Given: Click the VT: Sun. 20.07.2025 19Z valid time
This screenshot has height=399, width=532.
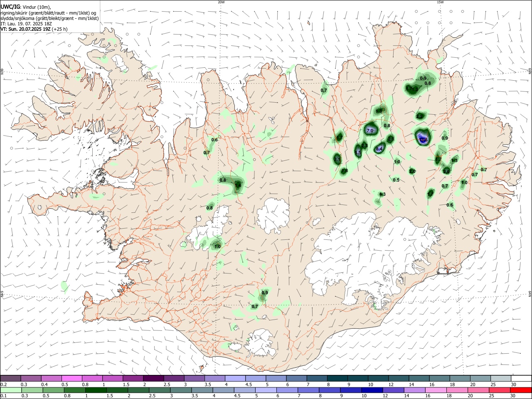Looking at the screenshot, I should pyautogui.click(x=34, y=29).
